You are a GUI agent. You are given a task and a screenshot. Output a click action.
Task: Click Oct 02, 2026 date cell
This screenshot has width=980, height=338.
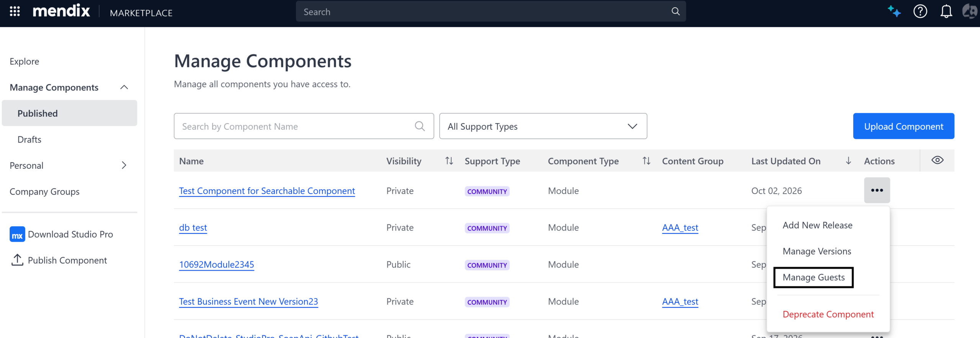click(x=776, y=191)
